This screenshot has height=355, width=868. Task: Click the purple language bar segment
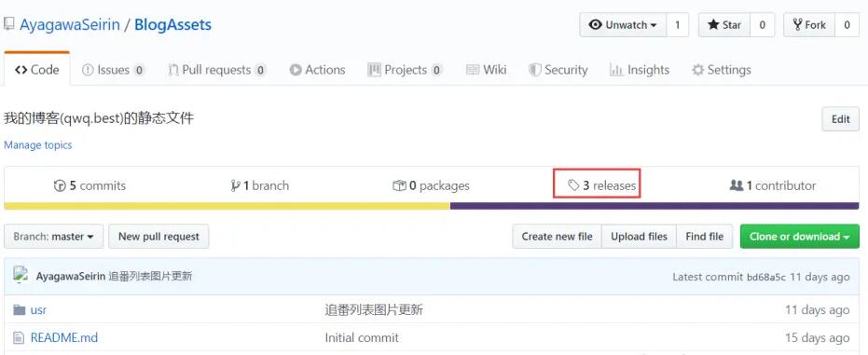coord(654,206)
